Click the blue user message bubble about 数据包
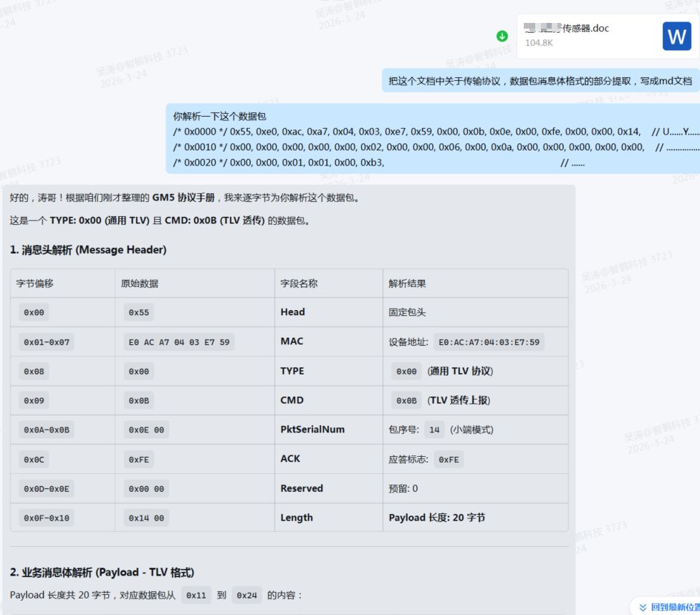 pyautogui.click(x=430, y=139)
